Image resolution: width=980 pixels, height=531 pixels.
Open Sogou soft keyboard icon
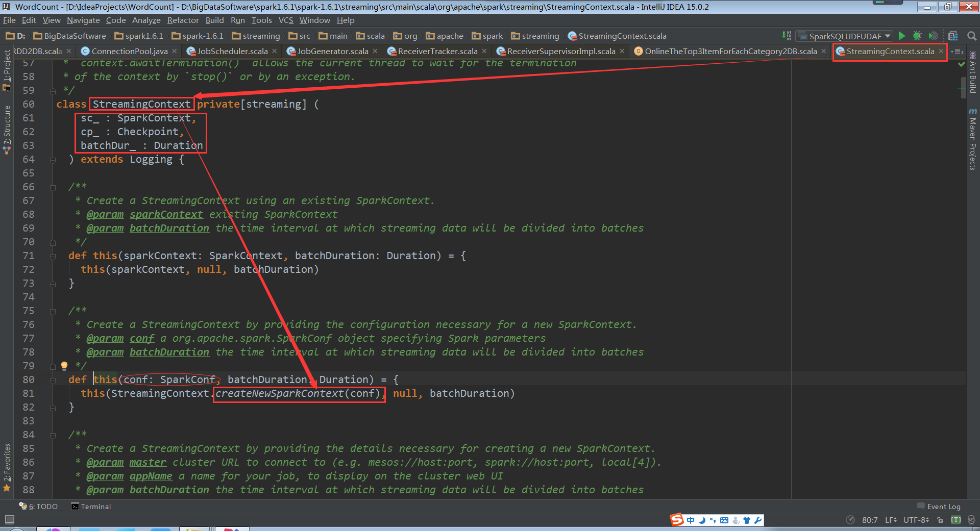click(724, 520)
